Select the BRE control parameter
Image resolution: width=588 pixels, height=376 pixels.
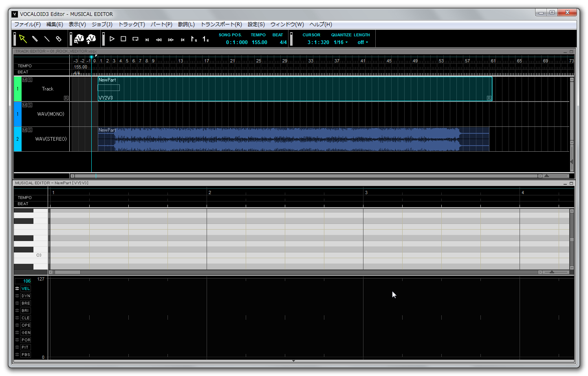tap(26, 303)
